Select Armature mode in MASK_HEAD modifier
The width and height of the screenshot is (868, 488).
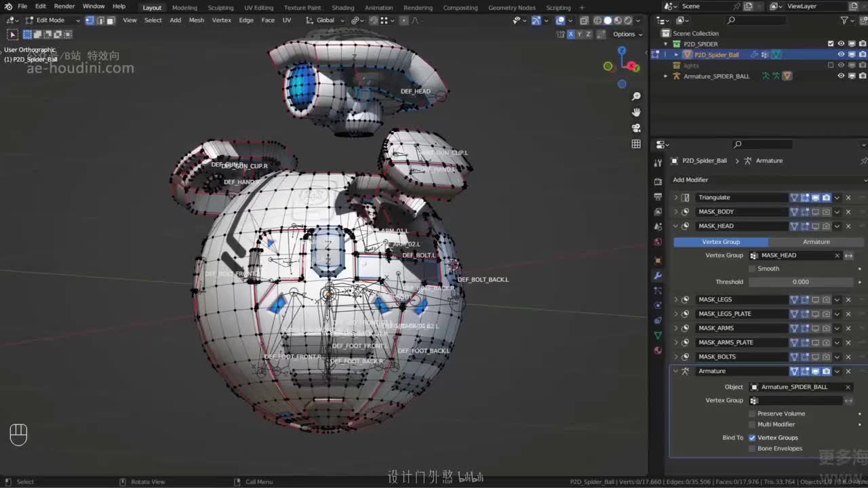816,242
